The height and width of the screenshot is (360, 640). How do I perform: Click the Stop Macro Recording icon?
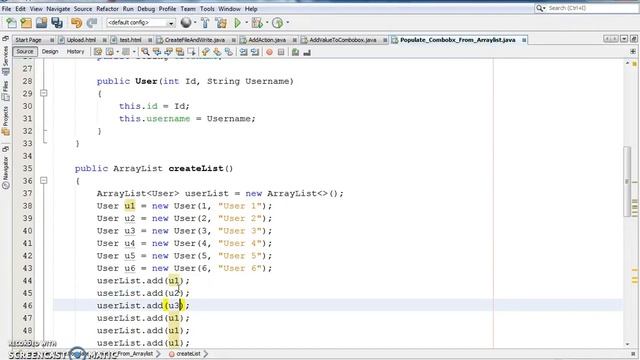[x=281, y=52]
